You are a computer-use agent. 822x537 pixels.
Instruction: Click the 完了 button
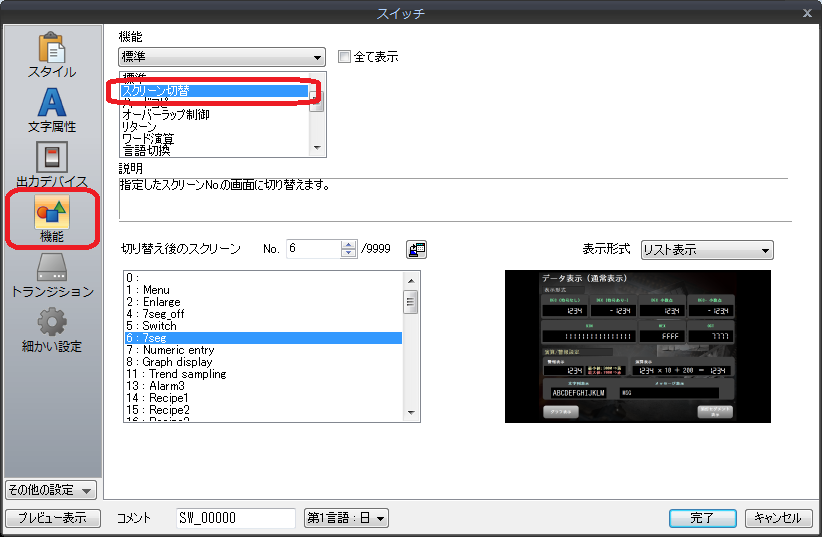point(703,518)
